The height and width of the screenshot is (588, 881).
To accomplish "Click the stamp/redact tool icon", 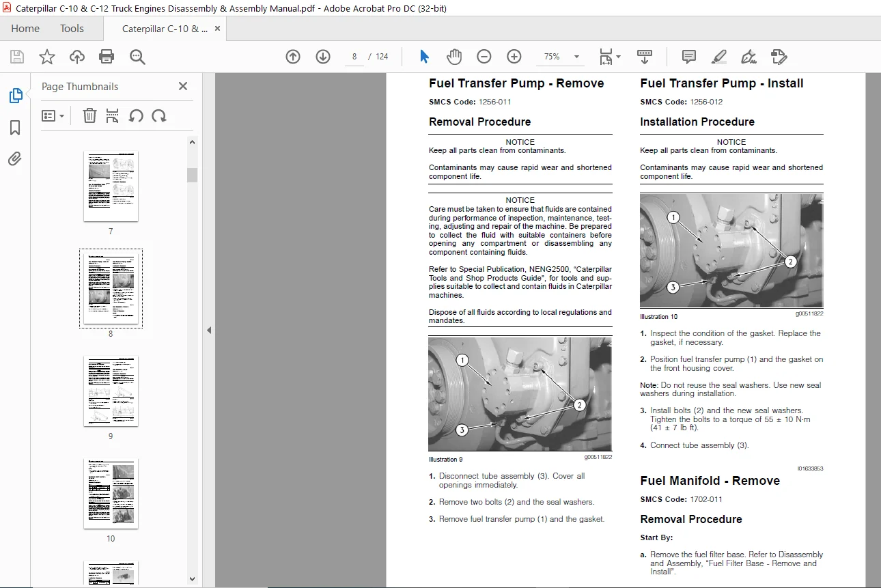I will click(779, 57).
